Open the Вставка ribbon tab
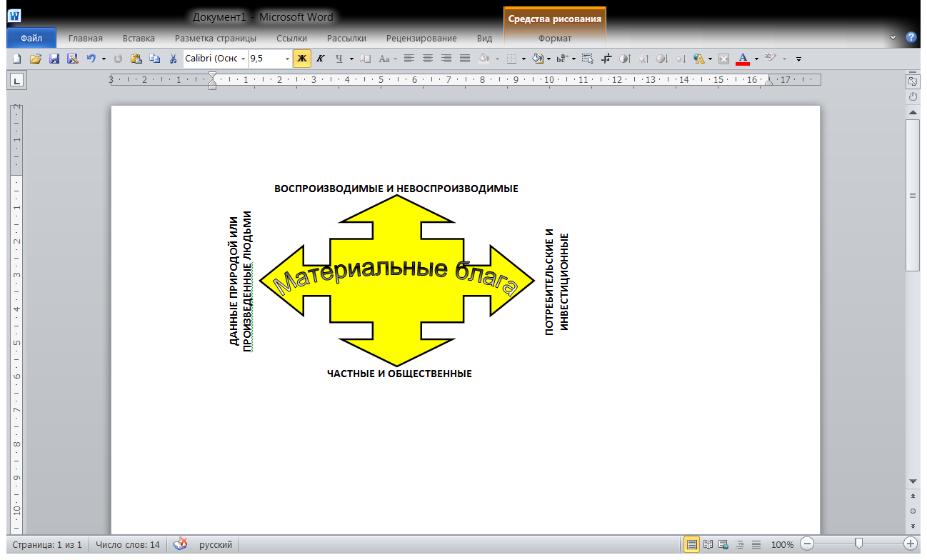The width and height of the screenshot is (927, 560). tap(139, 39)
